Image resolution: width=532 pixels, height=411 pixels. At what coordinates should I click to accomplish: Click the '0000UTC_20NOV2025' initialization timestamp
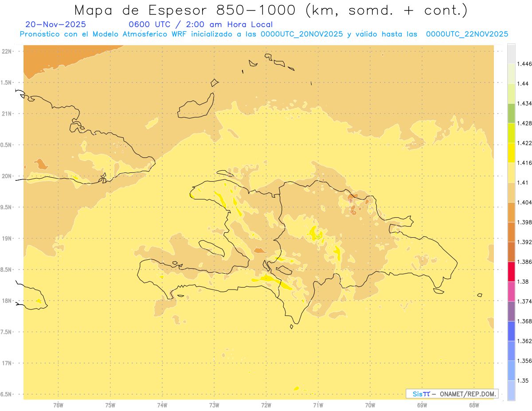pyautogui.click(x=301, y=34)
